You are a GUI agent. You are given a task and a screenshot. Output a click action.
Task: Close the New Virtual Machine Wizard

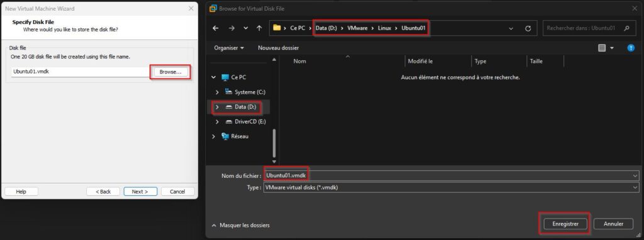(x=191, y=8)
